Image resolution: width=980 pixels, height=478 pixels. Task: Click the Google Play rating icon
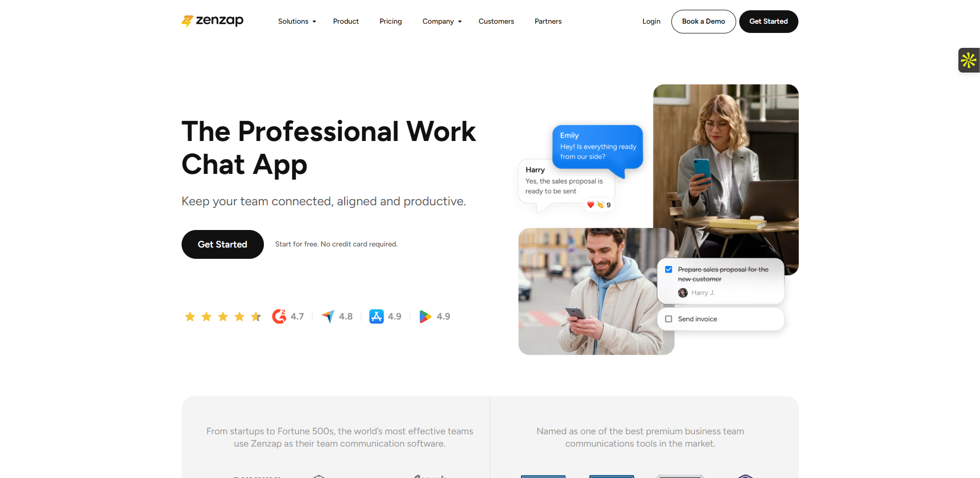coord(425,316)
